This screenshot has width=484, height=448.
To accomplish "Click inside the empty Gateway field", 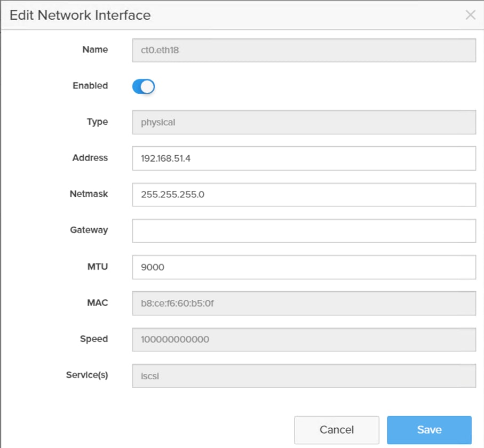I will [304, 230].
